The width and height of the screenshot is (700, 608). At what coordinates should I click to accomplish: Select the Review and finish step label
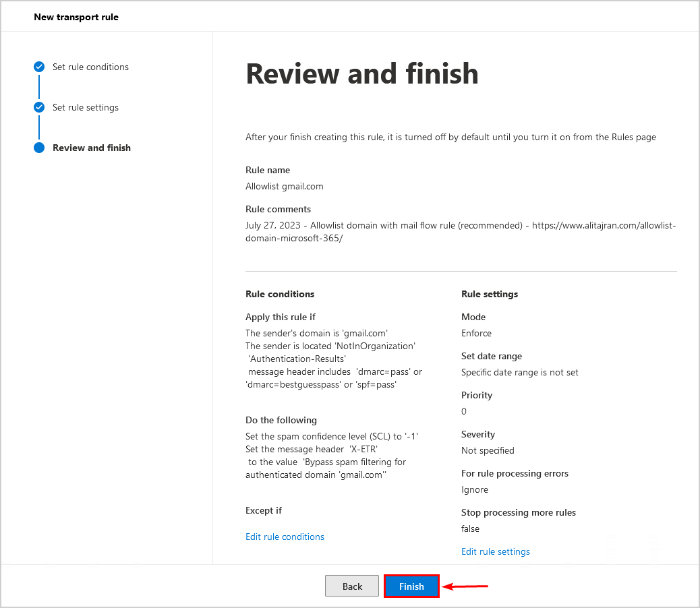tap(92, 148)
